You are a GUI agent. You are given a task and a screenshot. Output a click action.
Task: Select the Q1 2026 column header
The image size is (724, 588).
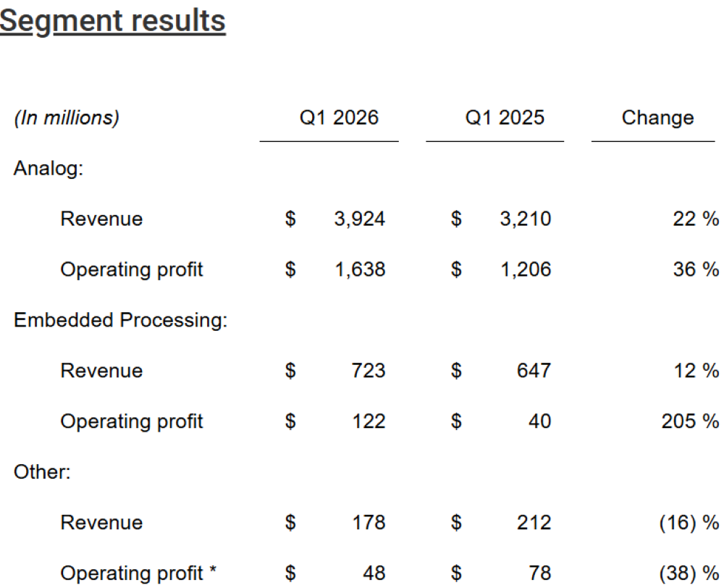[339, 118]
